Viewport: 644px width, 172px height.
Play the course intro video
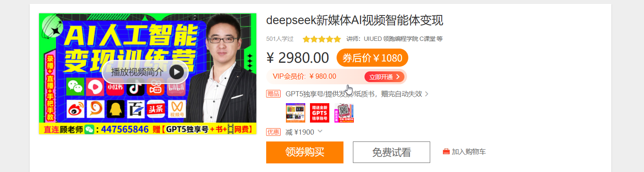tap(145, 72)
